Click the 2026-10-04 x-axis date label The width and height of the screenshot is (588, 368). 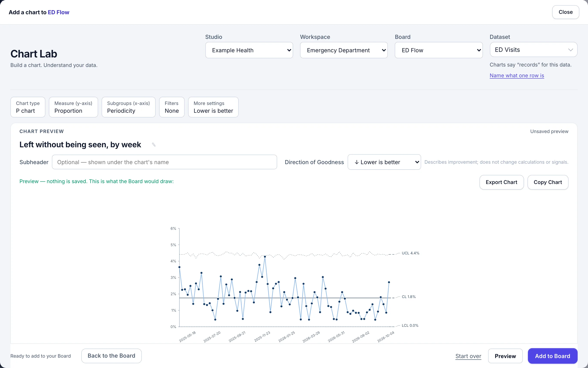[386, 337]
